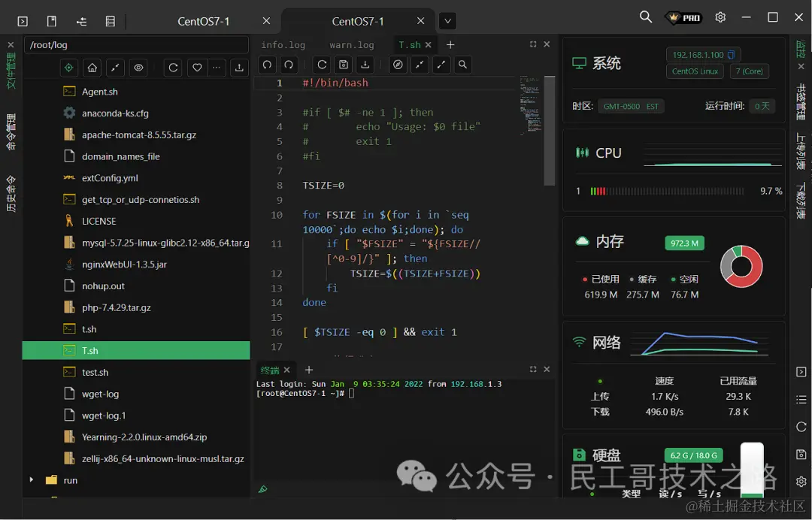Click the terminal icon at top-left of title bar
Viewport: 812px width, 520px height.
coord(23,21)
